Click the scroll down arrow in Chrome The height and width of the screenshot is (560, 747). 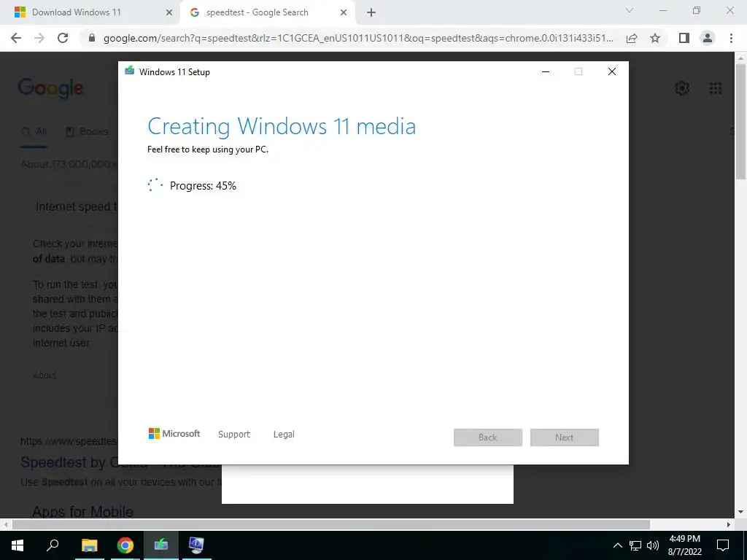click(740, 512)
